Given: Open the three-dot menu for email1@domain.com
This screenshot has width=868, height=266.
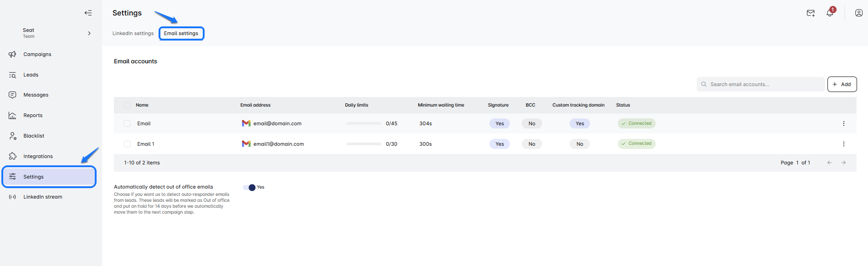Looking at the screenshot, I should click(x=843, y=144).
